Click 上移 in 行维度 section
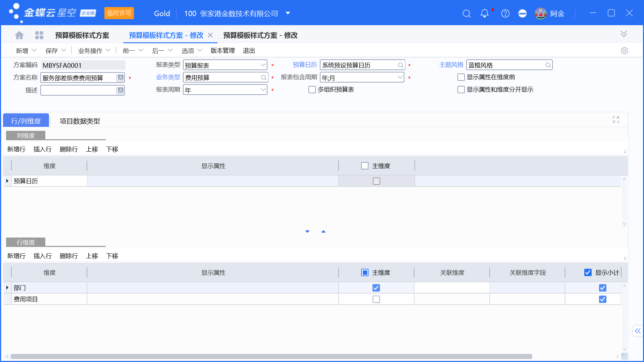The width and height of the screenshot is (644, 362). click(x=92, y=256)
